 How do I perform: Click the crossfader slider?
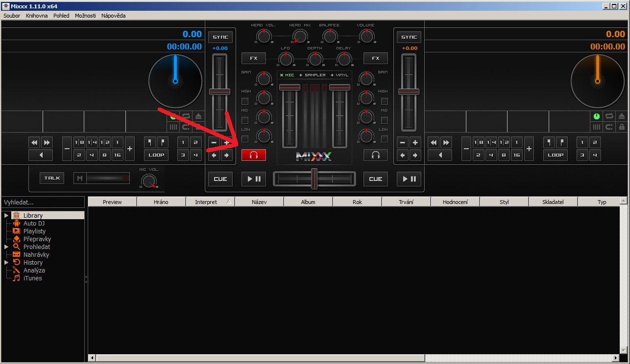click(315, 179)
